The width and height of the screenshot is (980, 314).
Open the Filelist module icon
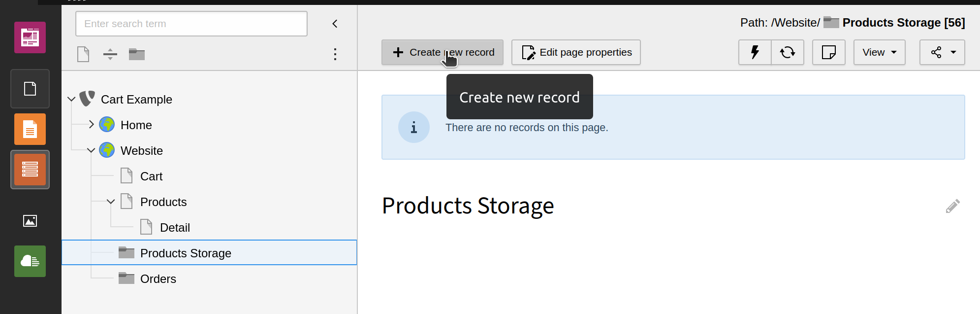tap(30, 221)
